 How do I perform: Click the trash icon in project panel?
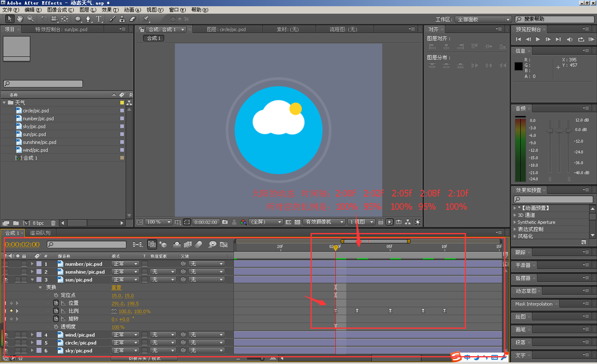pos(53,223)
